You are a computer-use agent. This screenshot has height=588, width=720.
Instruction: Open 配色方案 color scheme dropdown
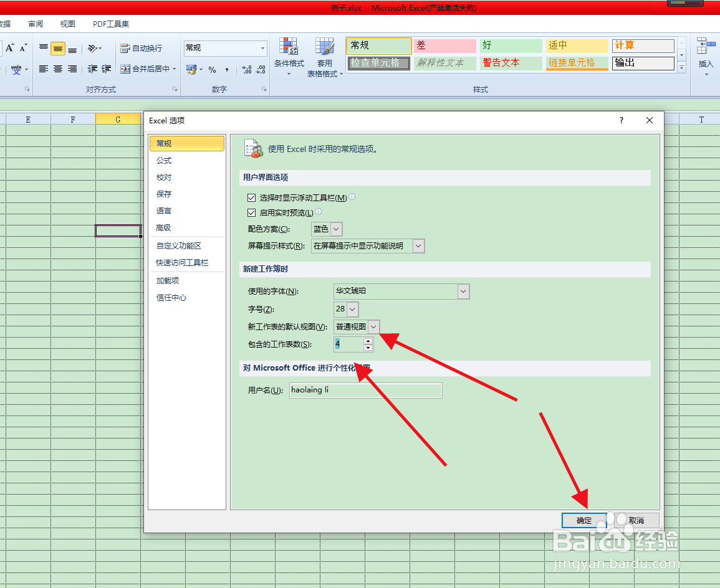coord(336,229)
